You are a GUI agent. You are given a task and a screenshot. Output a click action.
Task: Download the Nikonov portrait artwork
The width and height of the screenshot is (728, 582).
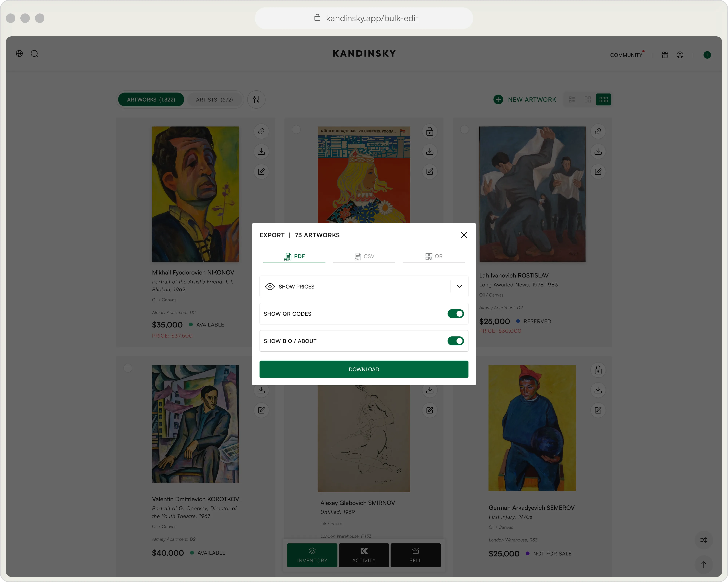click(261, 152)
